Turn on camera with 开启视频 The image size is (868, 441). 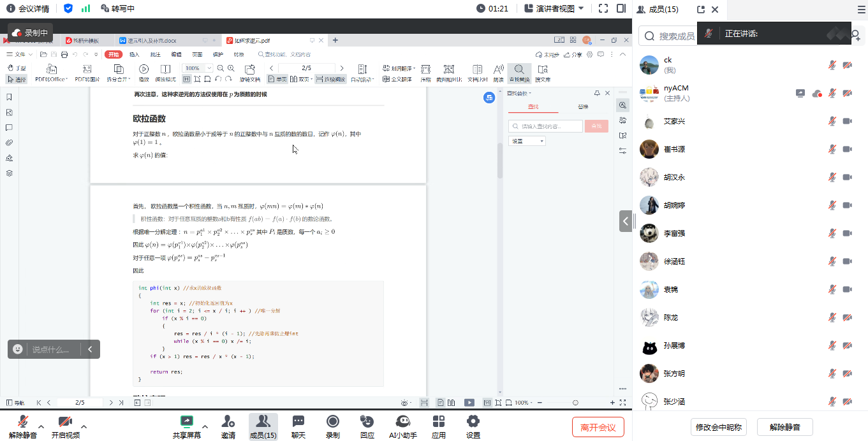(65, 426)
